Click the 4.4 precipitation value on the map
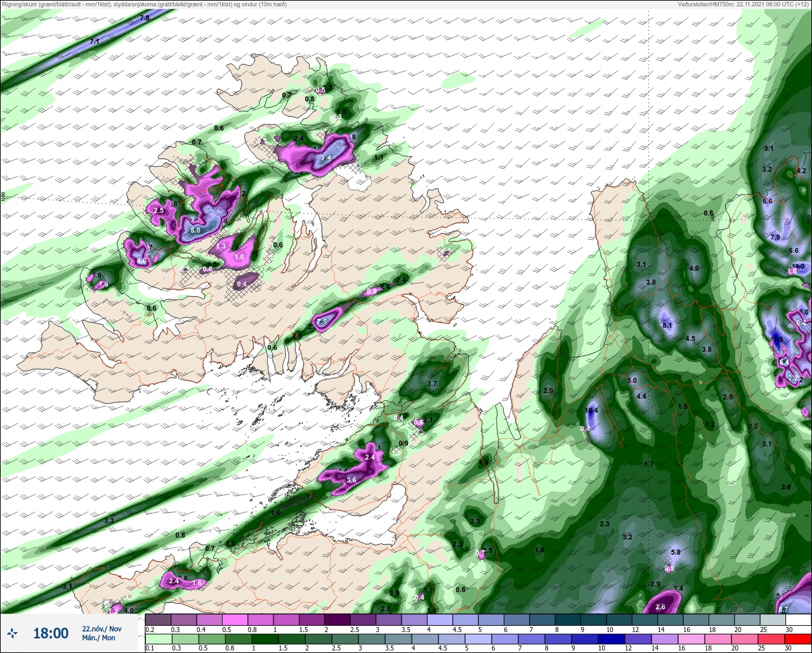812x653 pixels. click(641, 396)
